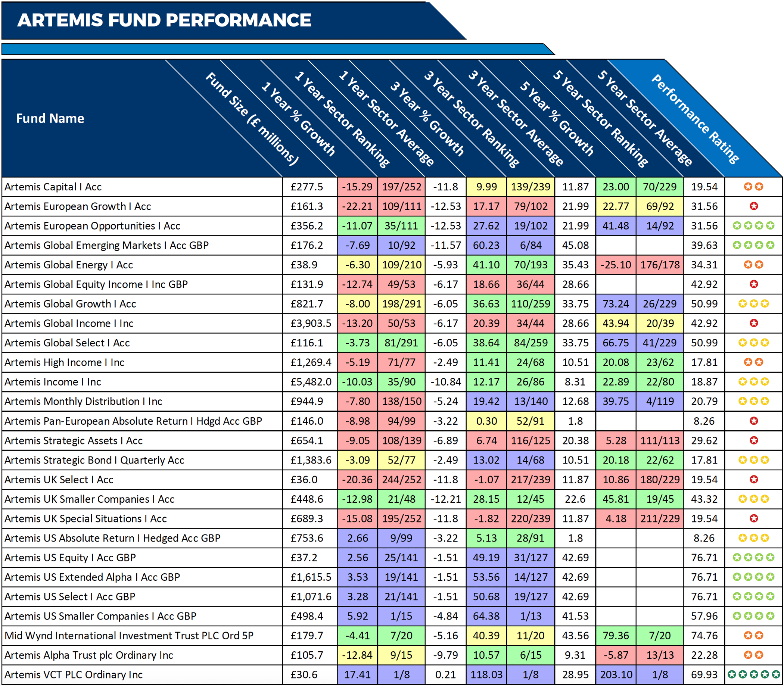Click the ARTEMIS FUND PERFORMANCE title
The height and width of the screenshot is (686, 784).
pyautogui.click(x=164, y=20)
